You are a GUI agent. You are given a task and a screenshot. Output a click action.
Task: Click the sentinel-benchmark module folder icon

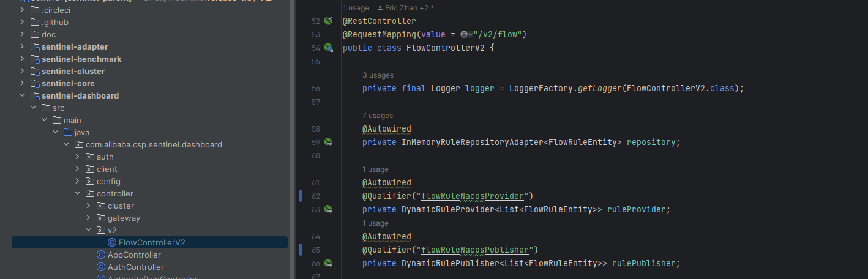(35, 59)
